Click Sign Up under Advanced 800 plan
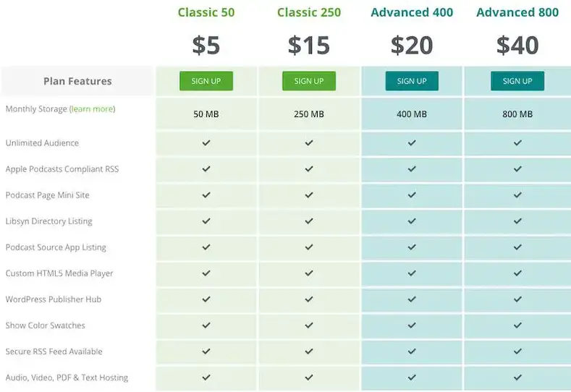571x392 pixels. (517, 81)
